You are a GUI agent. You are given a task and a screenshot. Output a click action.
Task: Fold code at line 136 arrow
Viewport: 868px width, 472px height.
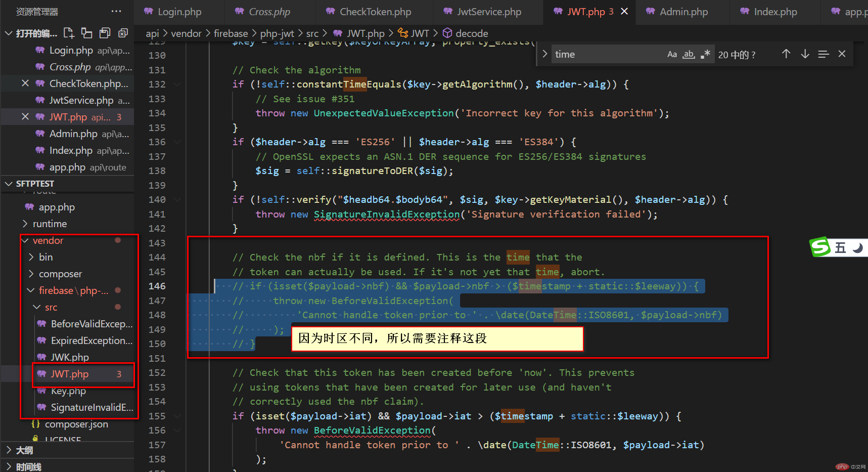[x=177, y=142]
